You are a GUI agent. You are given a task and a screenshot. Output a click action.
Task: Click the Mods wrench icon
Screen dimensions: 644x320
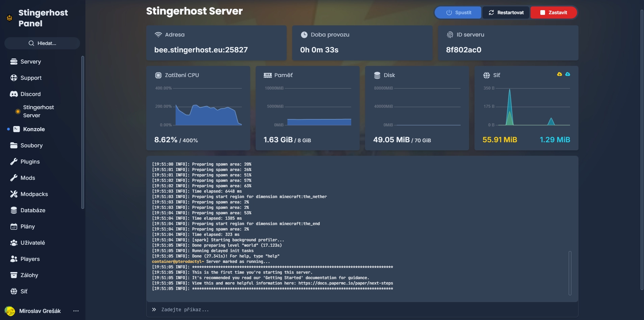coord(14,178)
